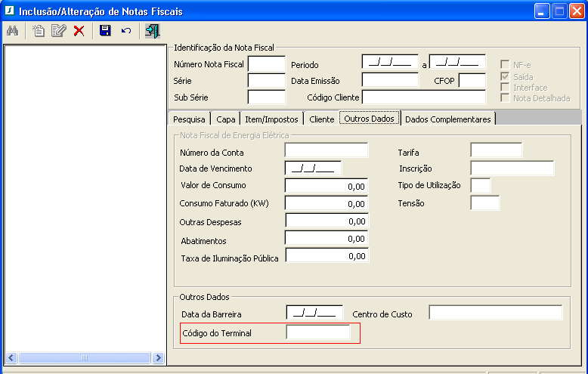Image resolution: width=588 pixels, height=374 pixels.
Task: Click the exit door icon
Action: coord(152,31)
